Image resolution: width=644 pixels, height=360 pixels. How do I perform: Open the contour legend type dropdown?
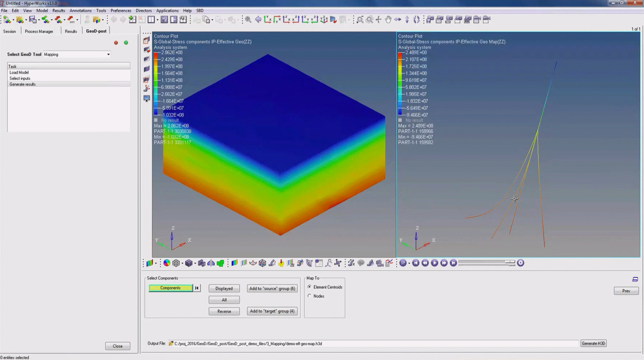tap(156, 263)
